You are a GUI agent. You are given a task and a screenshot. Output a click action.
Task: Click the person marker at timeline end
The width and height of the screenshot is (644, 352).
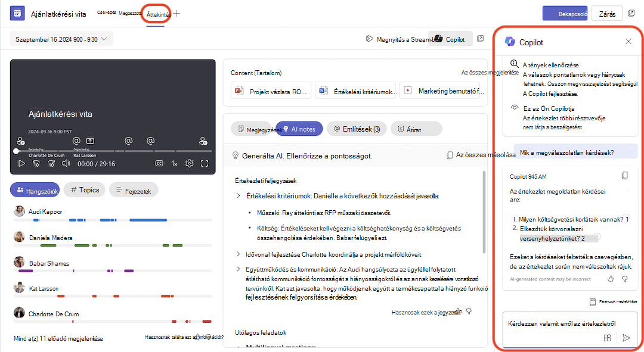point(203,141)
